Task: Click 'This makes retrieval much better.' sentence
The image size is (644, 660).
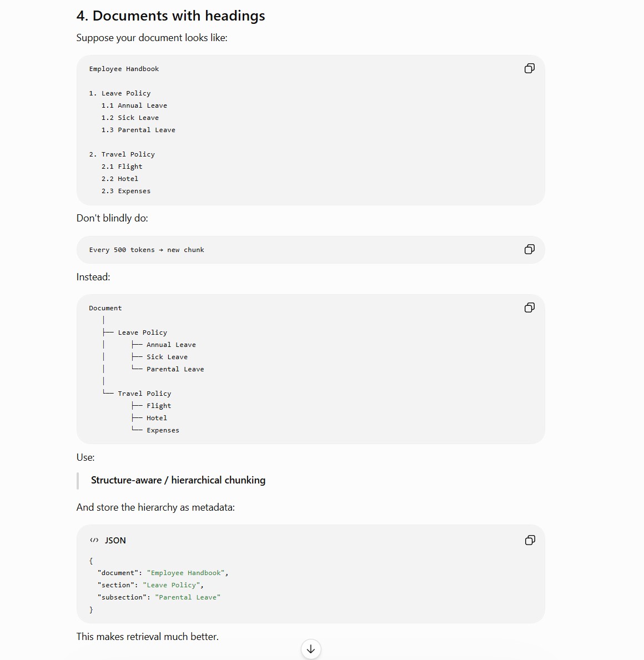Action: (x=147, y=637)
